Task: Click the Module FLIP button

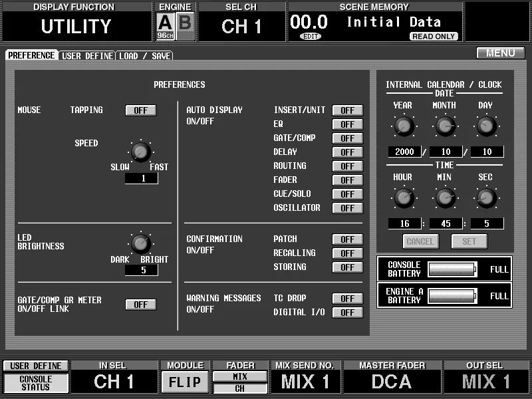Action: [185, 382]
